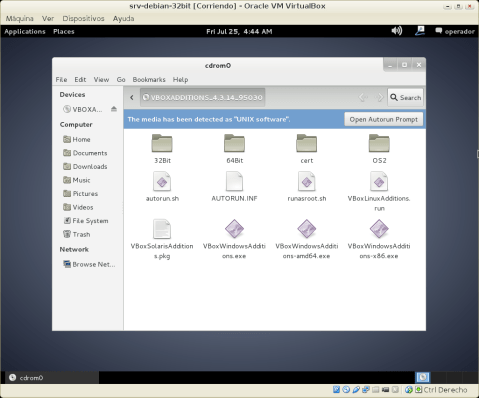Open the Go menu
Viewport: 479px width, 398px height.
pyautogui.click(x=121, y=80)
